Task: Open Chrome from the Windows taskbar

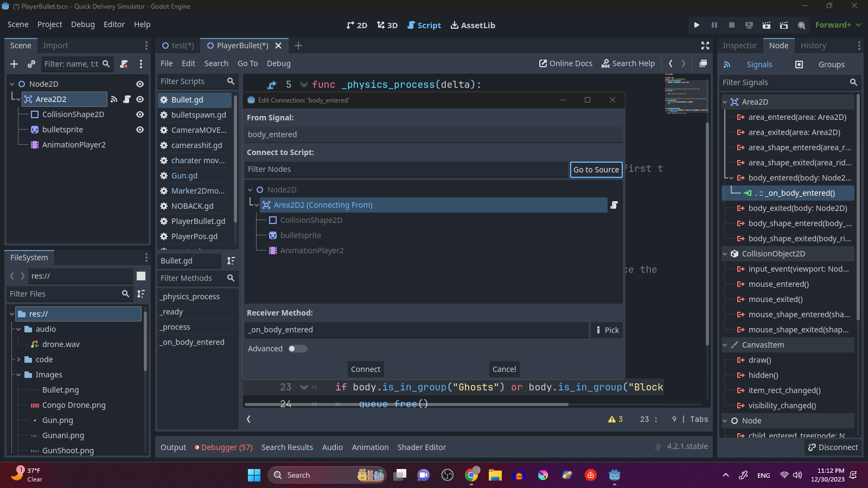Action: (471, 475)
